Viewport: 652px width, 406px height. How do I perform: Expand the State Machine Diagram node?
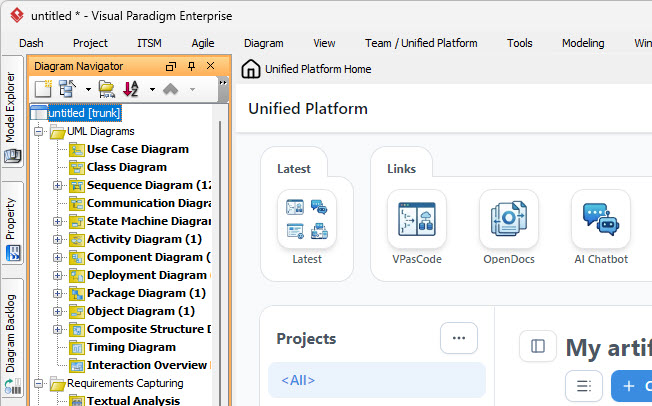tap(57, 221)
